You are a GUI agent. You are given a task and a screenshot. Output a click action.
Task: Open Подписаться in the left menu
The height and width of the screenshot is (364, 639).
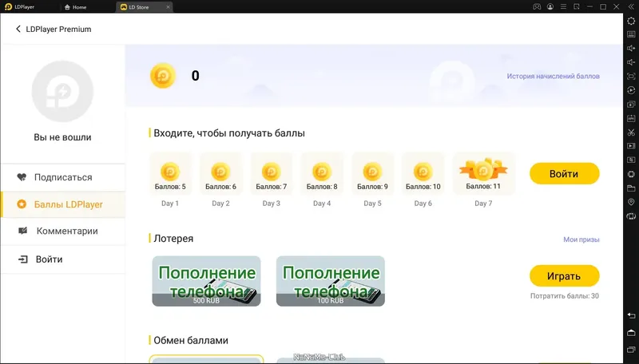click(63, 177)
